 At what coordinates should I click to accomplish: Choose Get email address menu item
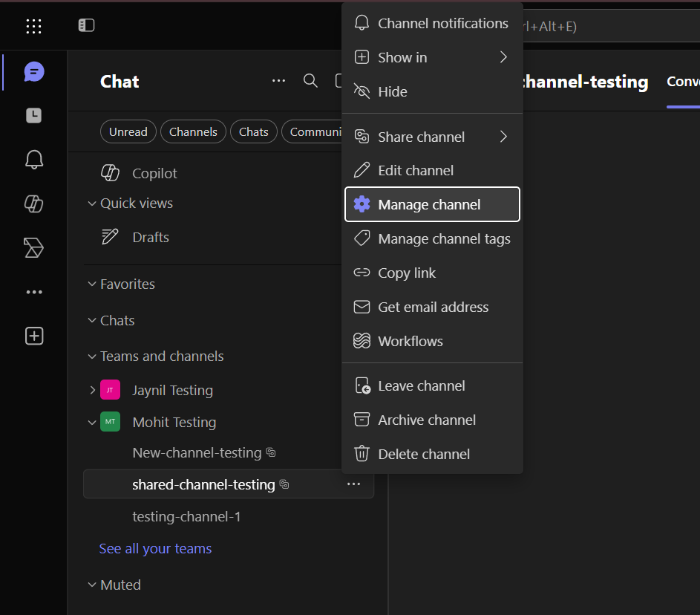click(x=432, y=307)
